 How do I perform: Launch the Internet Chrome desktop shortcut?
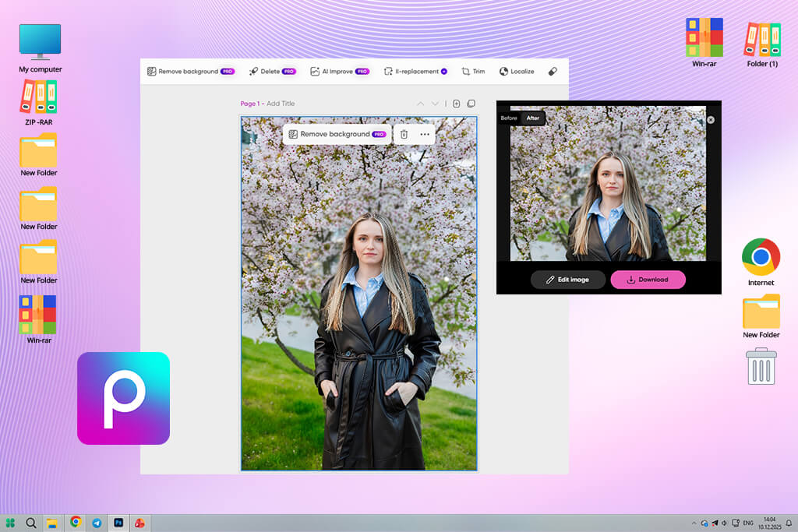pyautogui.click(x=761, y=262)
